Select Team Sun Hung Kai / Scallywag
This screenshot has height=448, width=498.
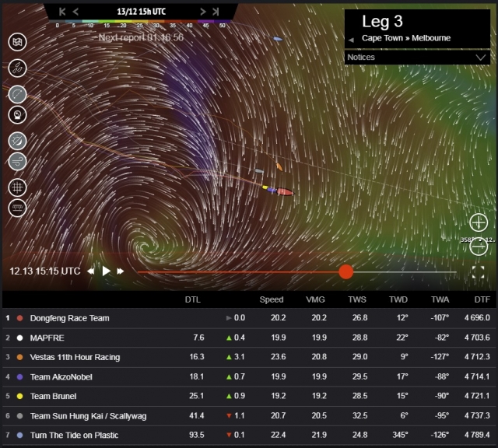(x=88, y=416)
